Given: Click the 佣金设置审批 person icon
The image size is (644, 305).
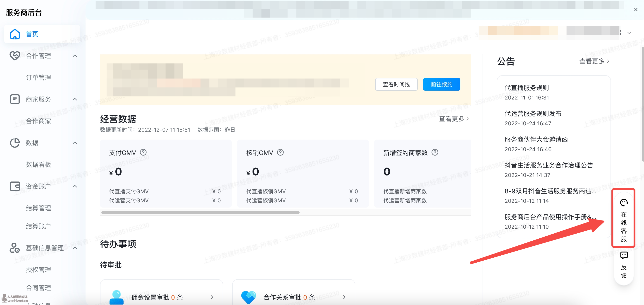Looking at the screenshot, I should pos(117,298).
